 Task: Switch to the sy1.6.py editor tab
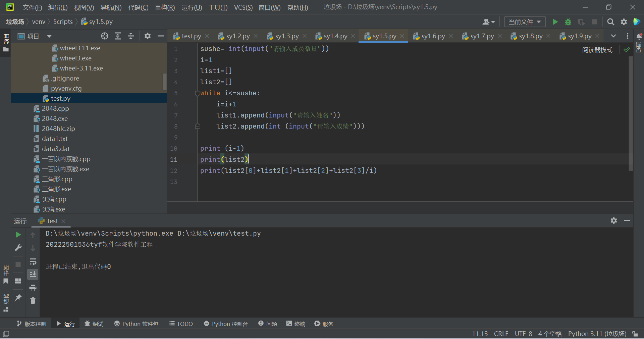coord(433,36)
